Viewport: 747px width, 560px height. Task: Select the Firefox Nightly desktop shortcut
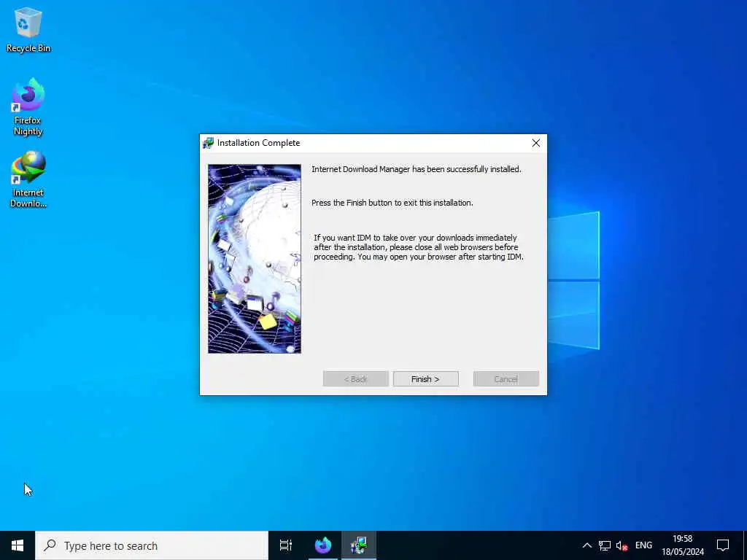click(x=28, y=107)
